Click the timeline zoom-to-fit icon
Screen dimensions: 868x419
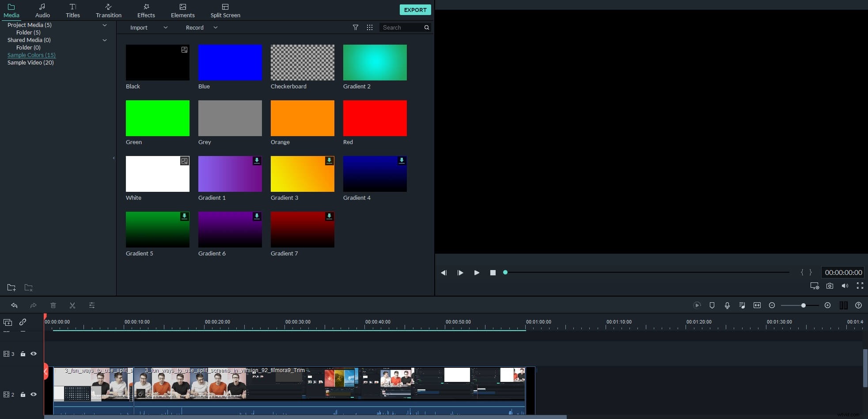(x=757, y=305)
